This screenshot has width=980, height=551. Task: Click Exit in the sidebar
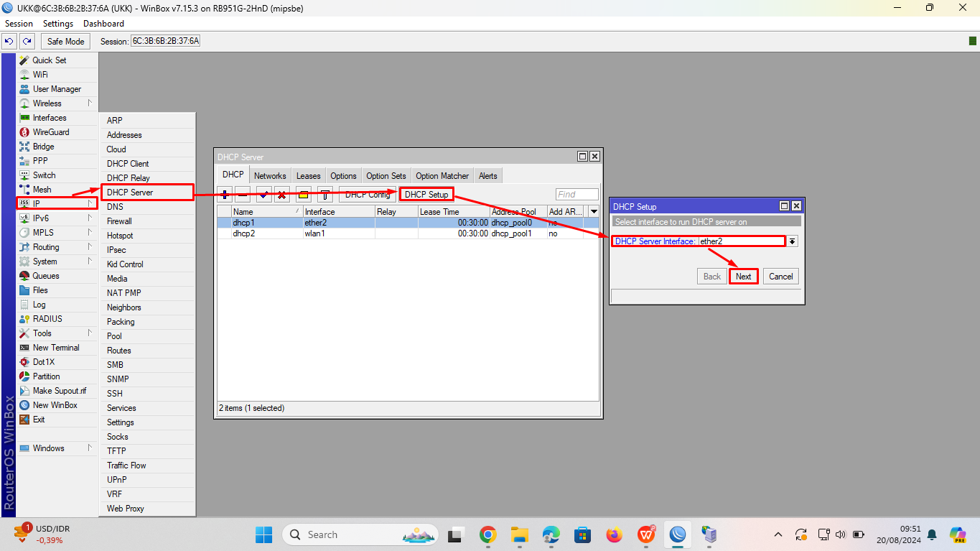point(39,420)
